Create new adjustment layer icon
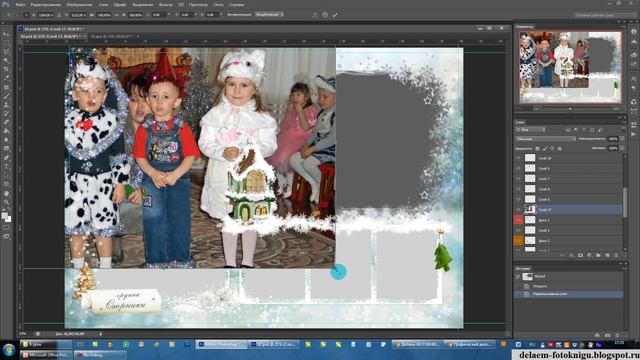The width and height of the screenshot is (640, 360). [x=589, y=256]
